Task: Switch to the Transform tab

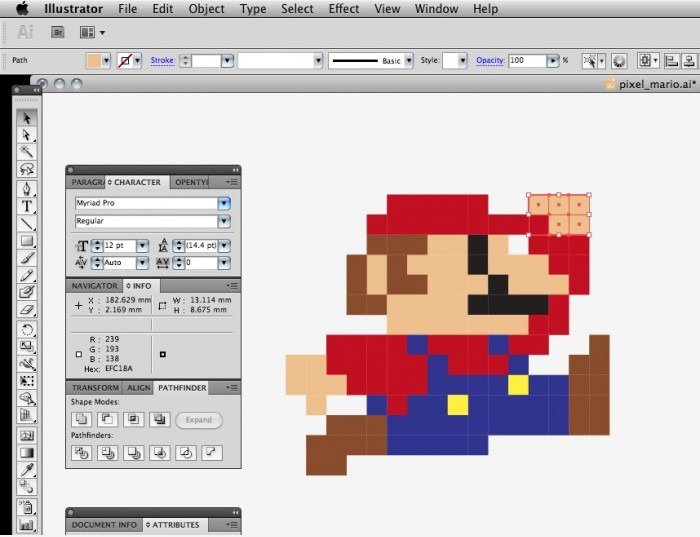Action: [95, 387]
